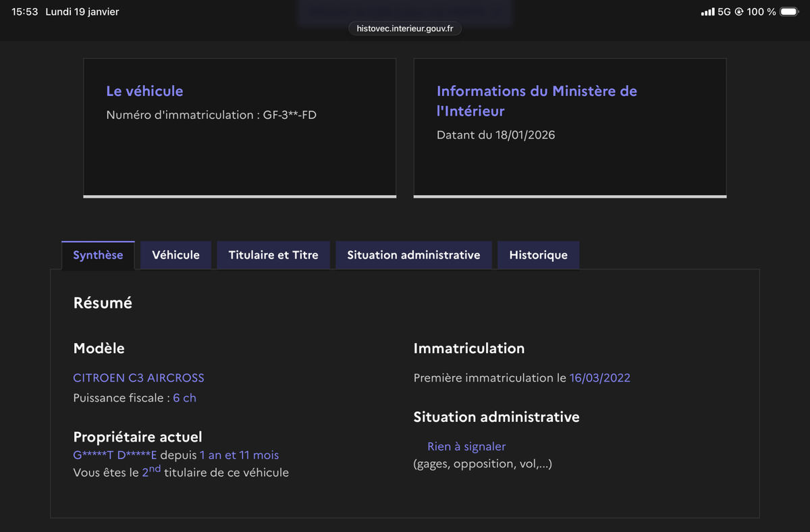View the Situation administrative tab
The image size is (810, 532).
pos(413,255)
